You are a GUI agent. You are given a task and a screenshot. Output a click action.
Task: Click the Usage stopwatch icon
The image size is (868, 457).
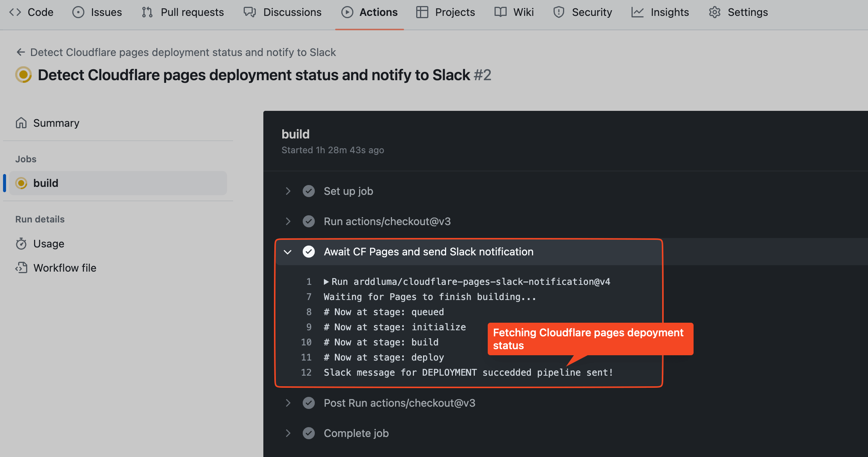point(21,244)
